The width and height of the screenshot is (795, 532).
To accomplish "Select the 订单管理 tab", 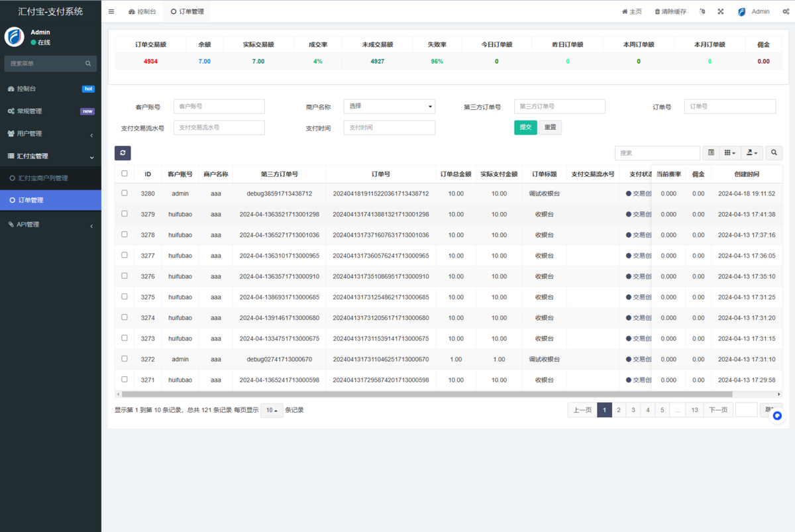I will 187,11.
